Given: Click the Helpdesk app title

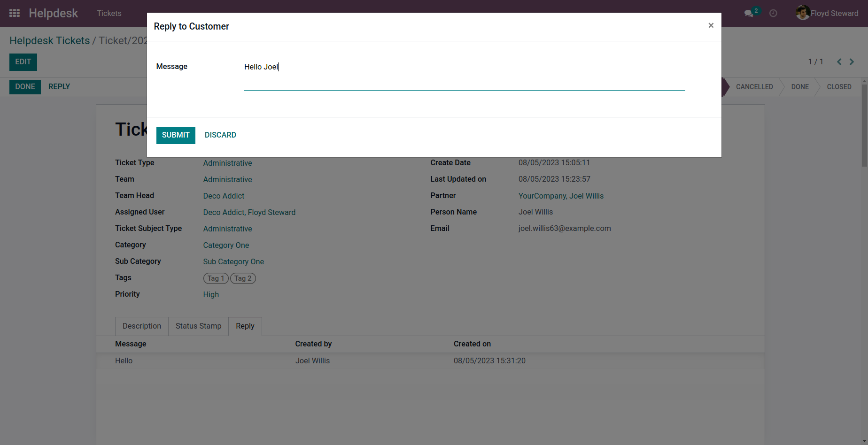Looking at the screenshot, I should (x=54, y=13).
